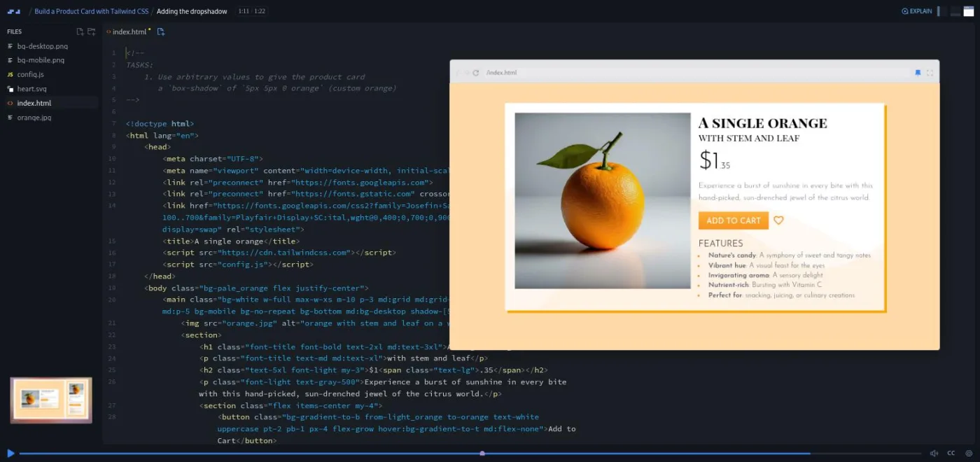Click the EXPLAIN button
The width and height of the screenshot is (980, 462).
pos(917,11)
